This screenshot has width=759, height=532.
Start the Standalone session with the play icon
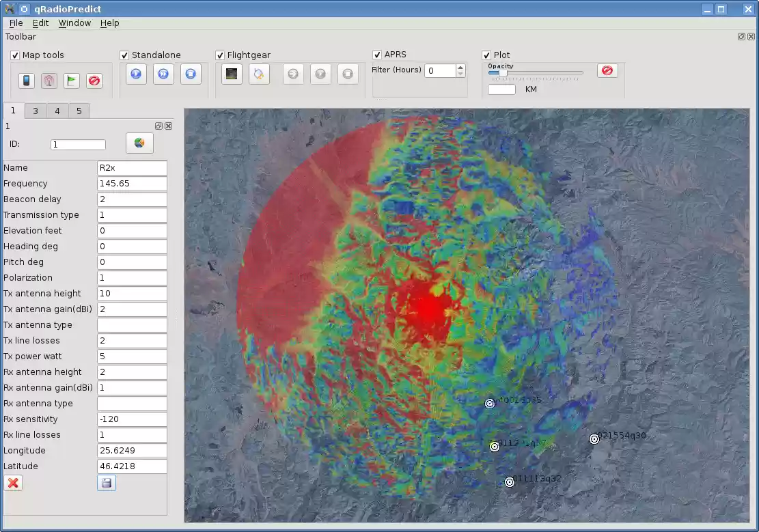point(136,74)
